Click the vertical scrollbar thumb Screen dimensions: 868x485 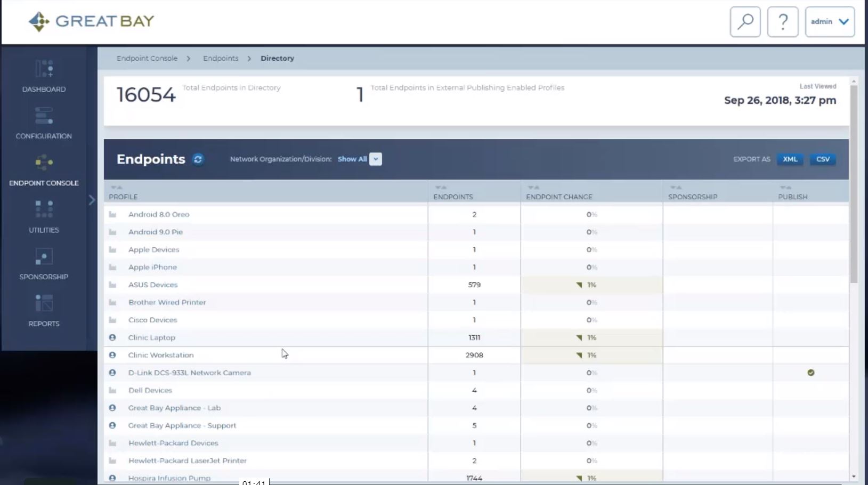pos(854,184)
